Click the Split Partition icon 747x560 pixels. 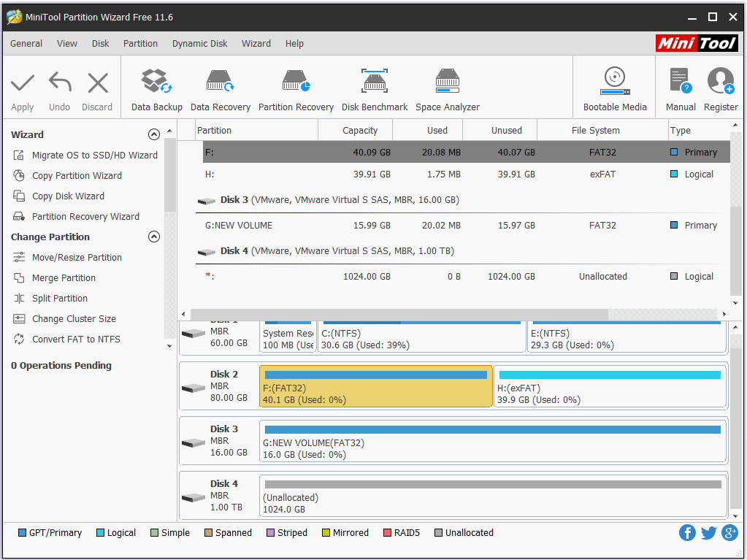[19, 299]
